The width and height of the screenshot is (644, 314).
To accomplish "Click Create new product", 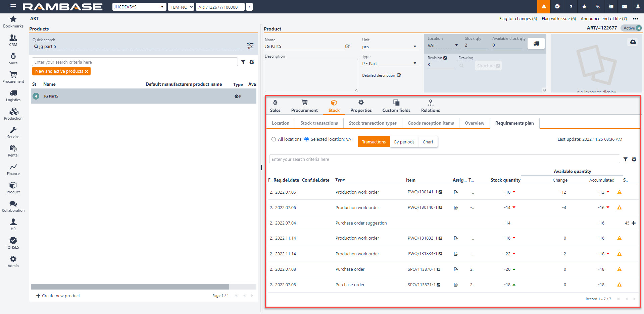I will coord(58,296).
